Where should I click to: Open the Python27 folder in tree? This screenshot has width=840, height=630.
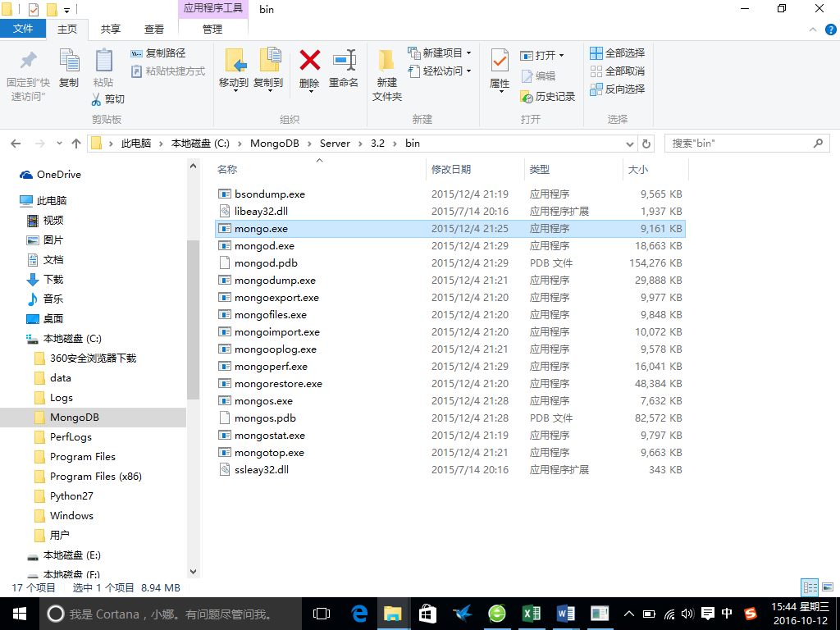pyautogui.click(x=71, y=496)
